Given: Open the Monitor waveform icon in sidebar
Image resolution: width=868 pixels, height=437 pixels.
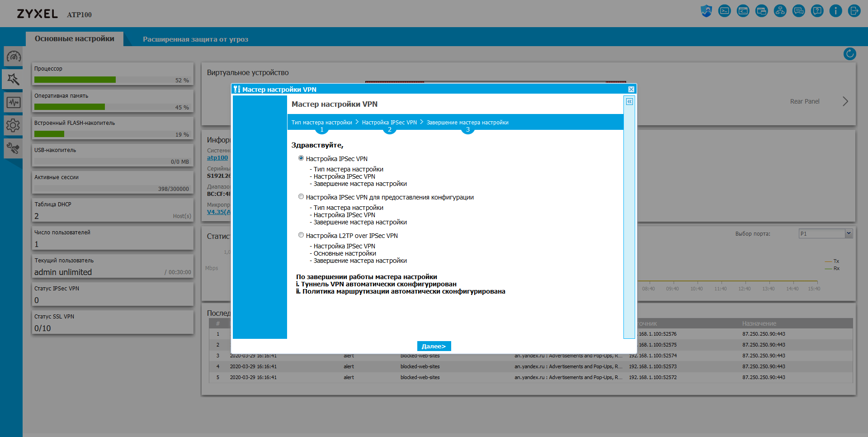Looking at the screenshot, I should (13, 102).
